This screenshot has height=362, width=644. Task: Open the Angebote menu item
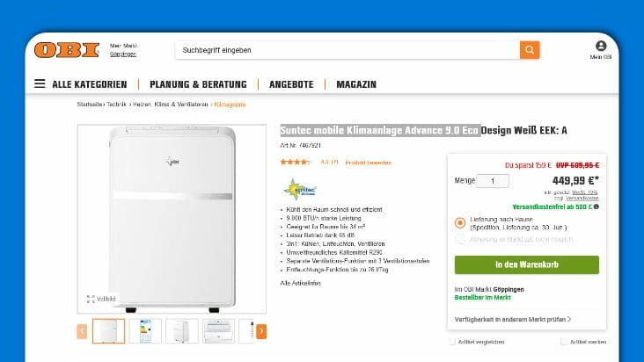point(291,84)
